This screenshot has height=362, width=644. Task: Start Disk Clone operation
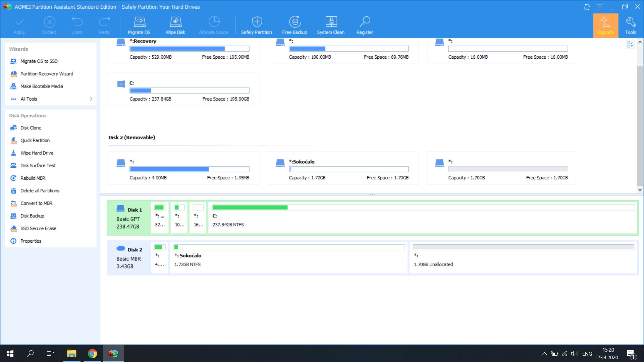click(x=31, y=128)
